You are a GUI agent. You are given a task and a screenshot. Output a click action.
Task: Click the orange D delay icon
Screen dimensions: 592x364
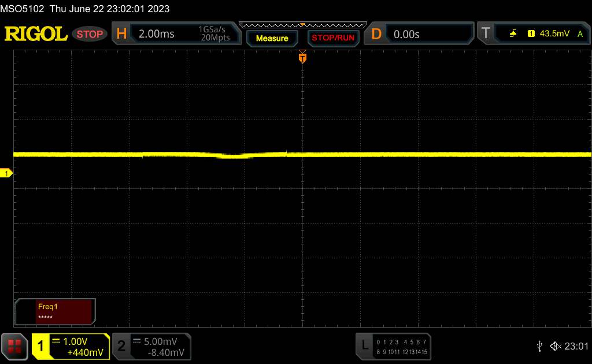click(x=376, y=34)
